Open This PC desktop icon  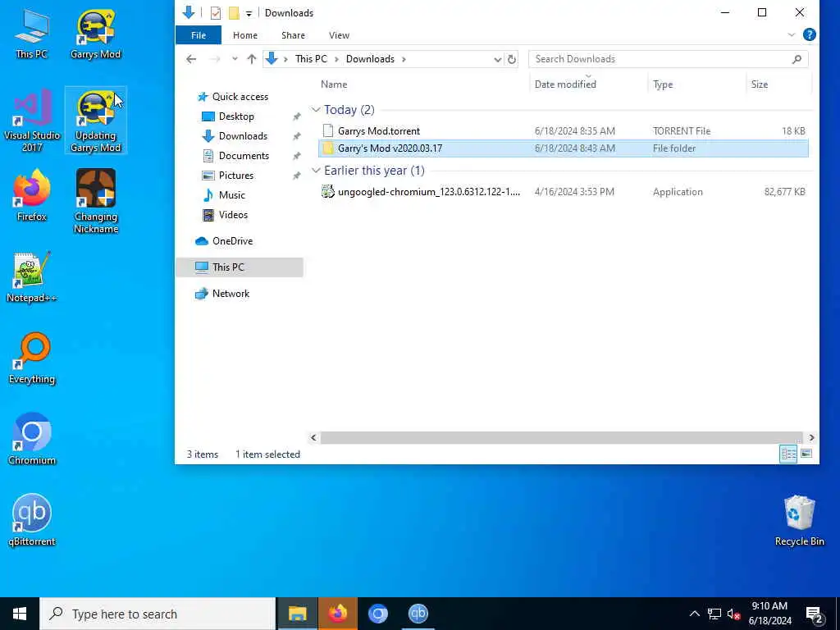32,34
